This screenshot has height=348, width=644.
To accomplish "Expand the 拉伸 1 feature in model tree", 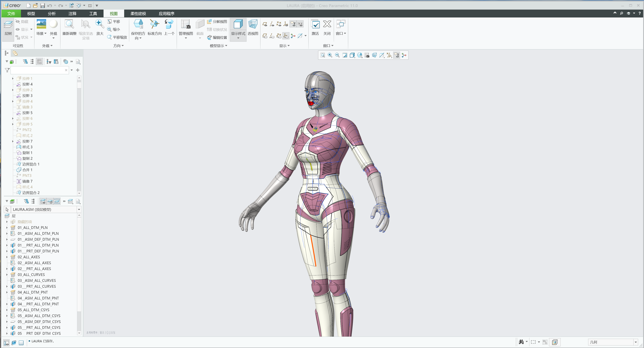I will pos(13,78).
